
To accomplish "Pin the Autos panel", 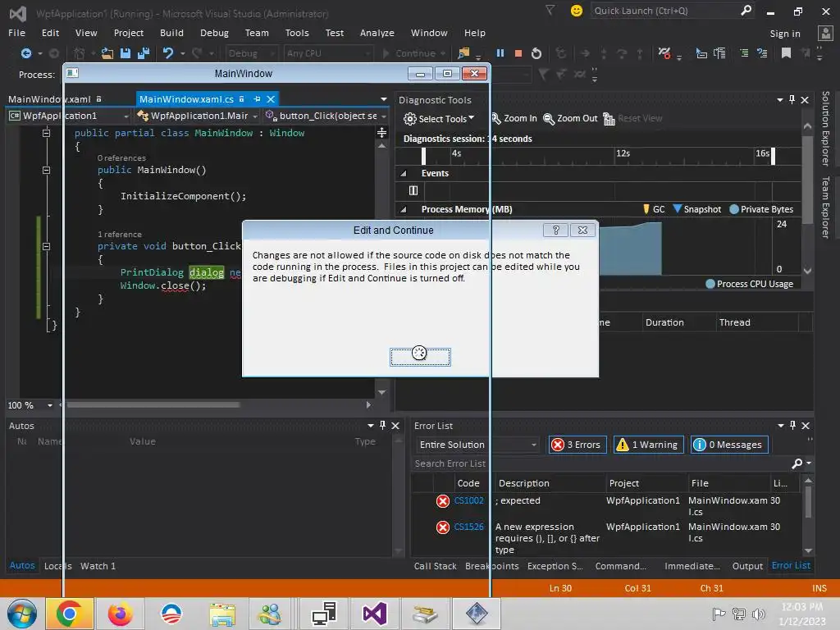I will 382,426.
